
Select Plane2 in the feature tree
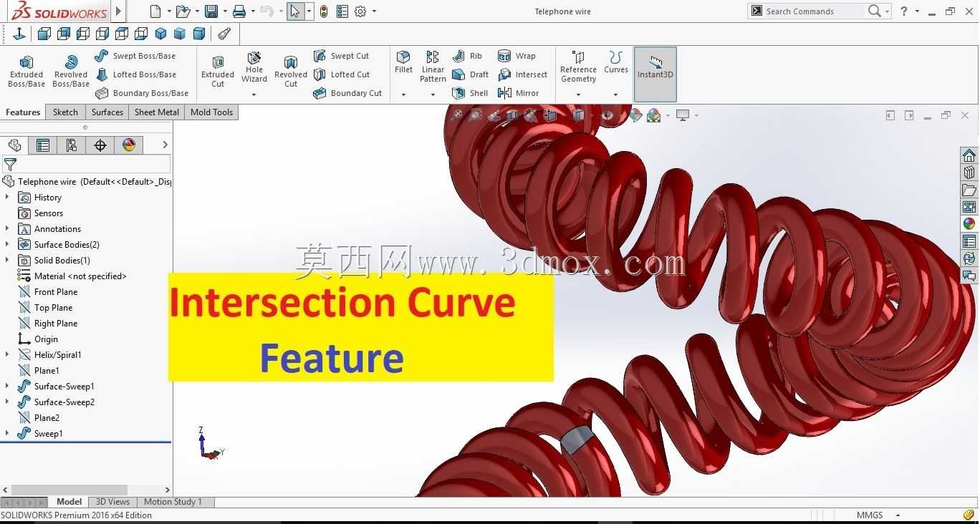pyautogui.click(x=47, y=418)
